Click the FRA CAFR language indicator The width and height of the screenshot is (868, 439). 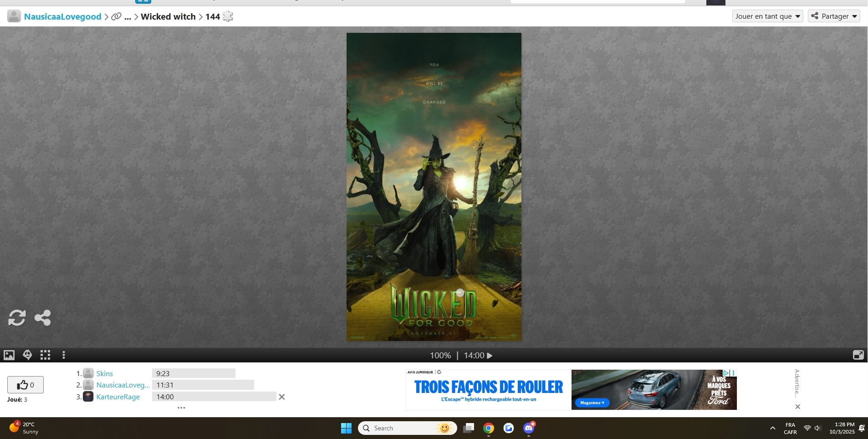790,428
